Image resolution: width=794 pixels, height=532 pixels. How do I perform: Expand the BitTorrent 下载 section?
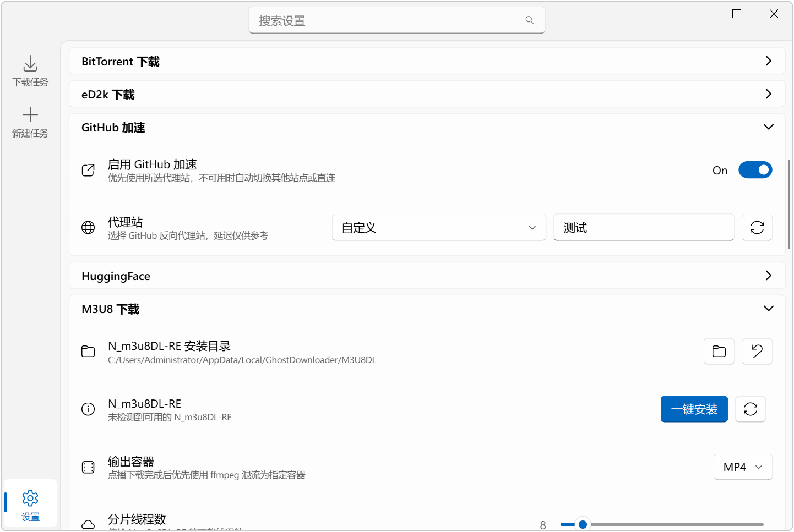pos(427,61)
